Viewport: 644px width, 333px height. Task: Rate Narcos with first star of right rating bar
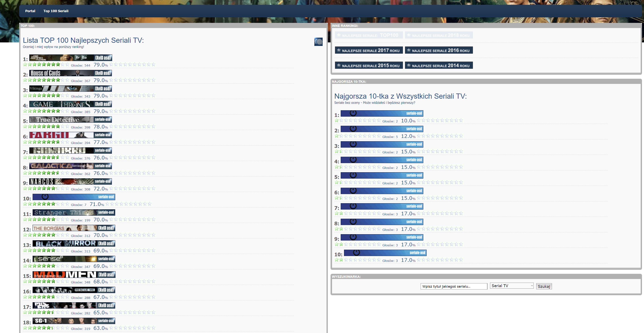(111, 188)
